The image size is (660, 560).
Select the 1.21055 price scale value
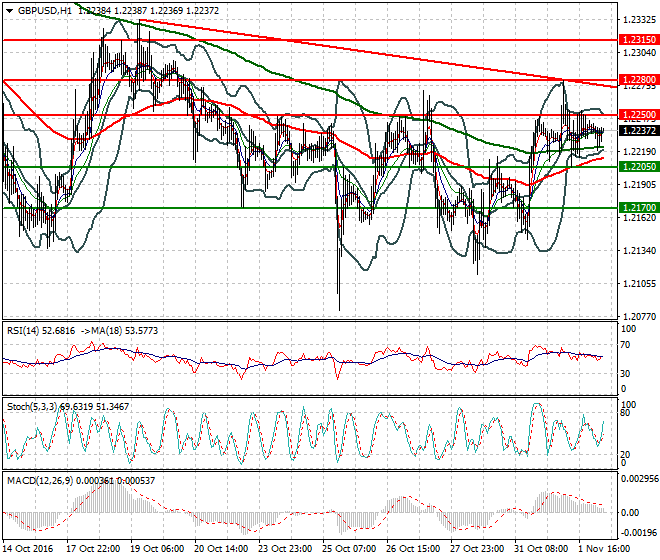(639, 284)
